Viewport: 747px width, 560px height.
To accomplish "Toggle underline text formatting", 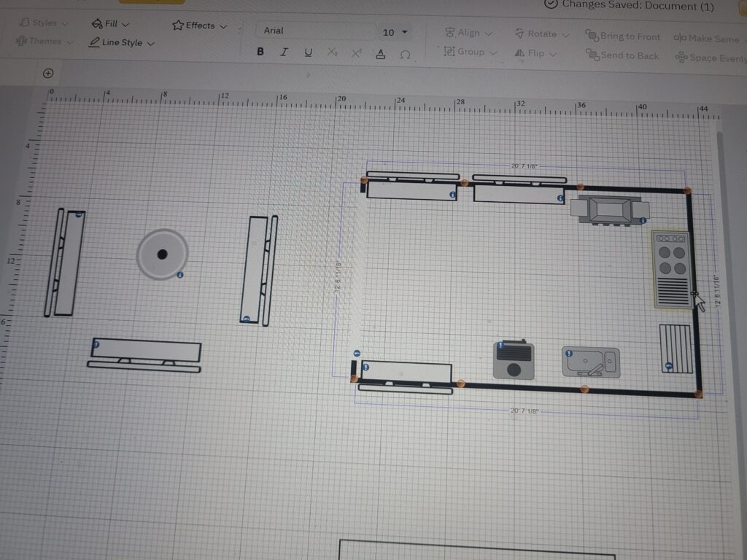I will point(308,52).
